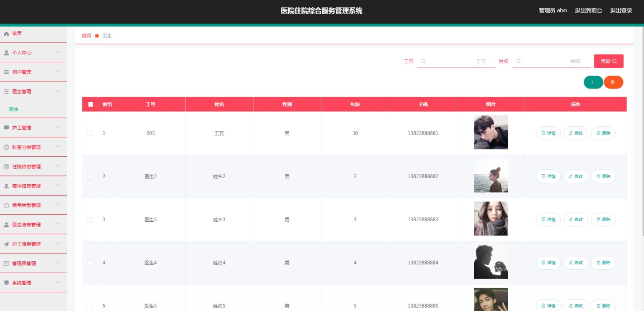Click the green plus add button

pos(593,82)
